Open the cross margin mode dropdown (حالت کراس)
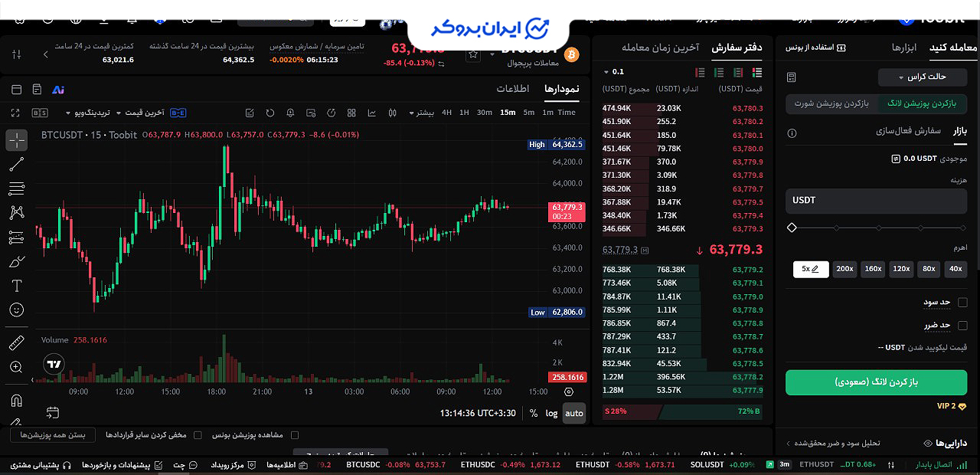 923,77
